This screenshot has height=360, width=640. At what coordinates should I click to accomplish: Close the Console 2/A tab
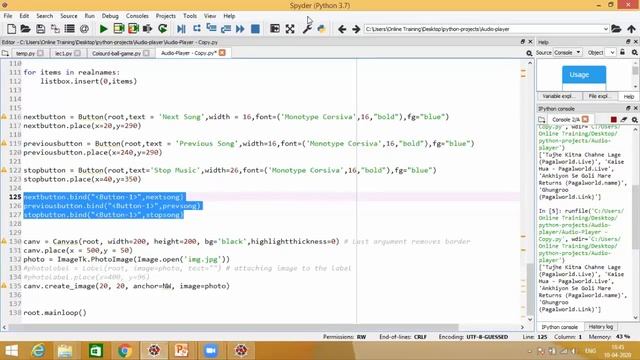(585, 119)
